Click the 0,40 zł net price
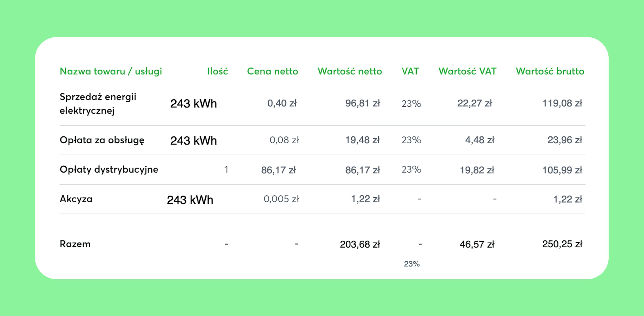Screen dimensions: 644x316 click(282, 103)
